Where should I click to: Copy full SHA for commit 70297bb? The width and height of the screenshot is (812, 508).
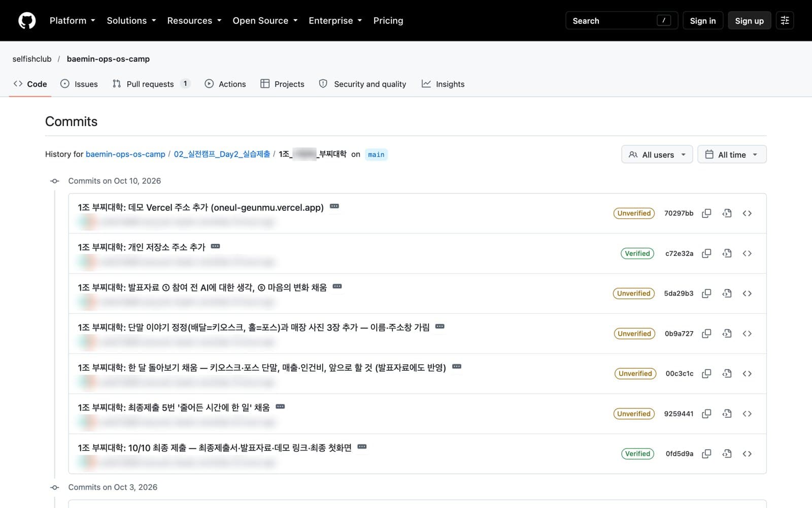(x=706, y=213)
